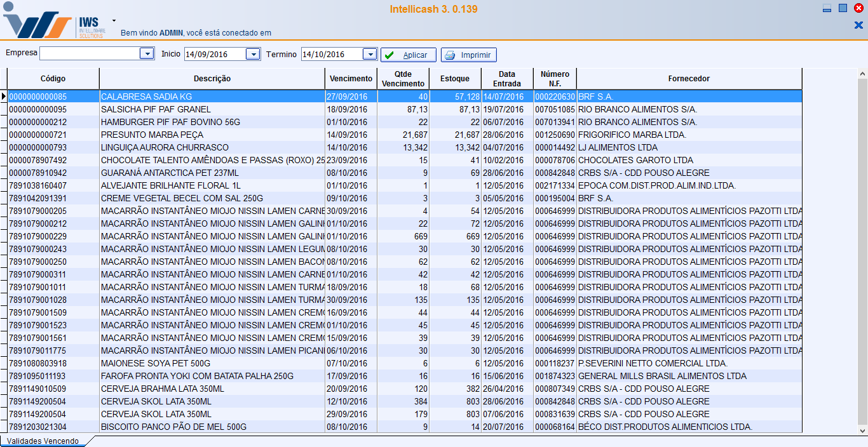Click the supplier cell GENERAL MILLS BRASIL ALIMENTOS LTDA

[689, 376]
